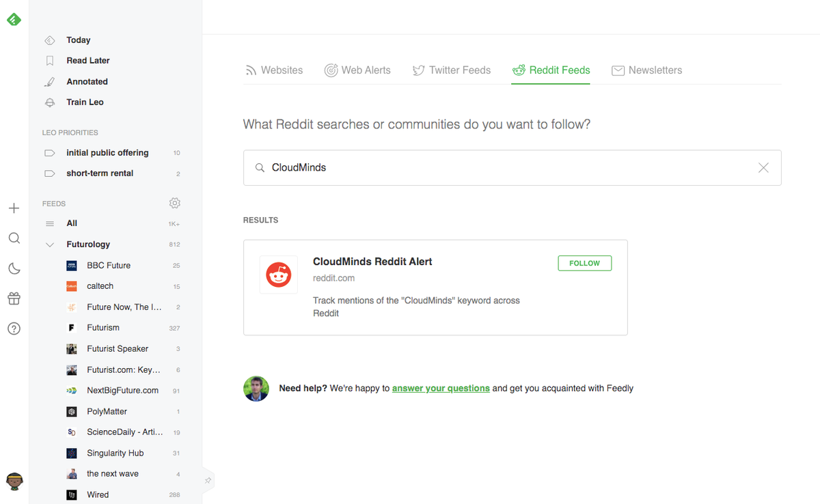Screen dimensions: 820x504
Task: Open the Feedly logo home icon
Action: (x=14, y=19)
